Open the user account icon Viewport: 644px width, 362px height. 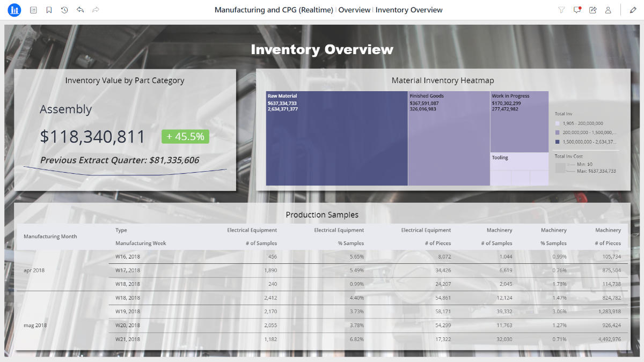point(608,10)
